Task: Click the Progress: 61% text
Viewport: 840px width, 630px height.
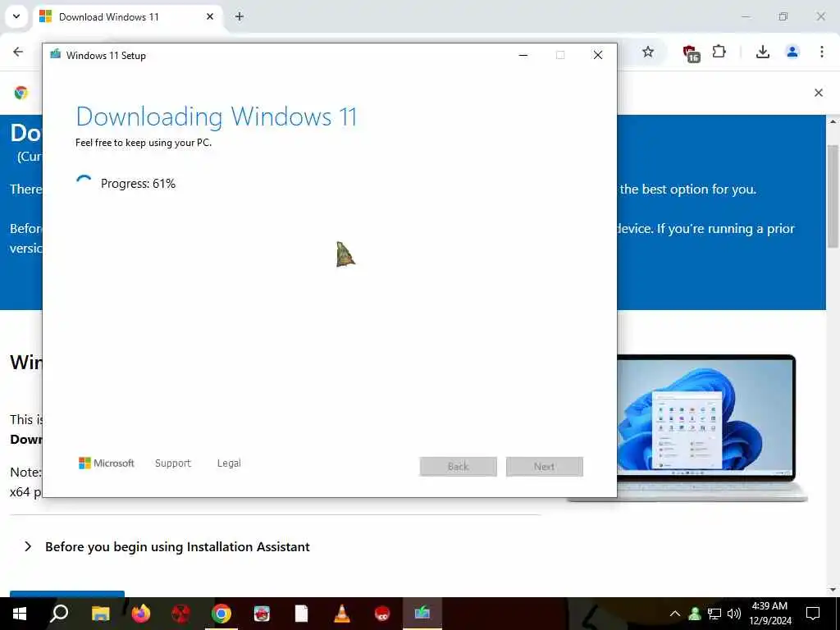Action: tap(138, 184)
